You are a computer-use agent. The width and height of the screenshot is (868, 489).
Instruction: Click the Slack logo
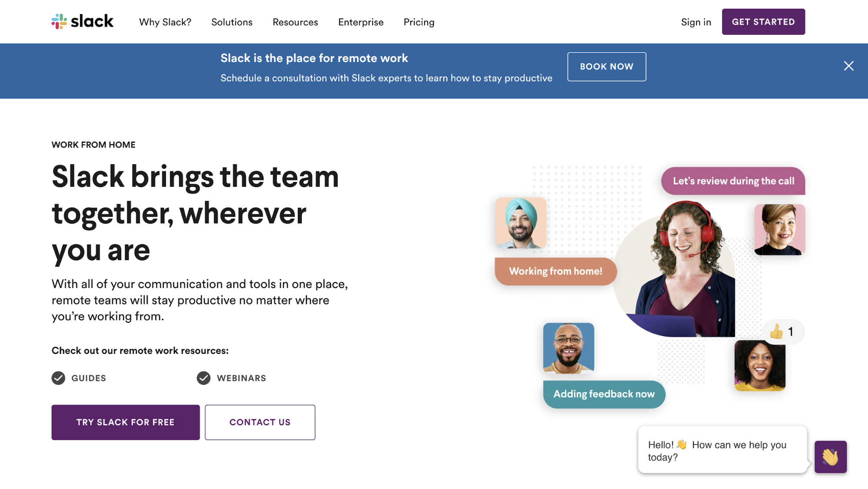tap(83, 21)
